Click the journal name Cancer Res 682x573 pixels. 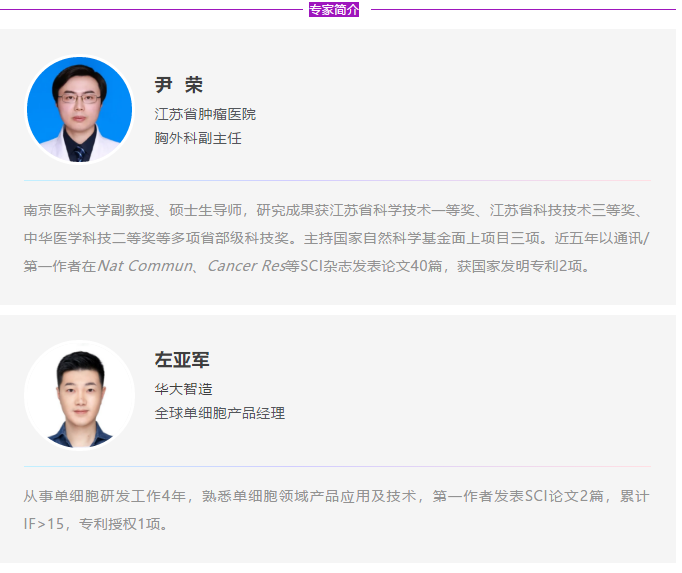(246, 266)
